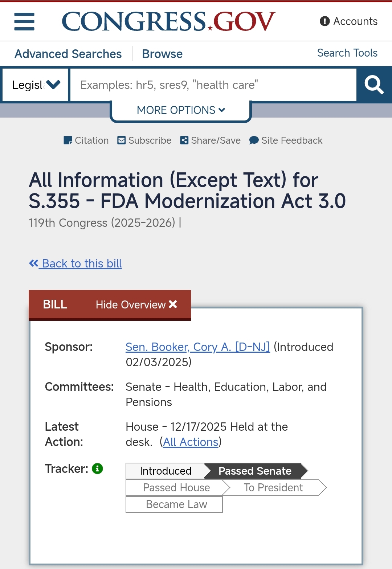This screenshot has width=392, height=569.
Task: Expand MORE OPTIONS for search
Action: pyautogui.click(x=181, y=110)
